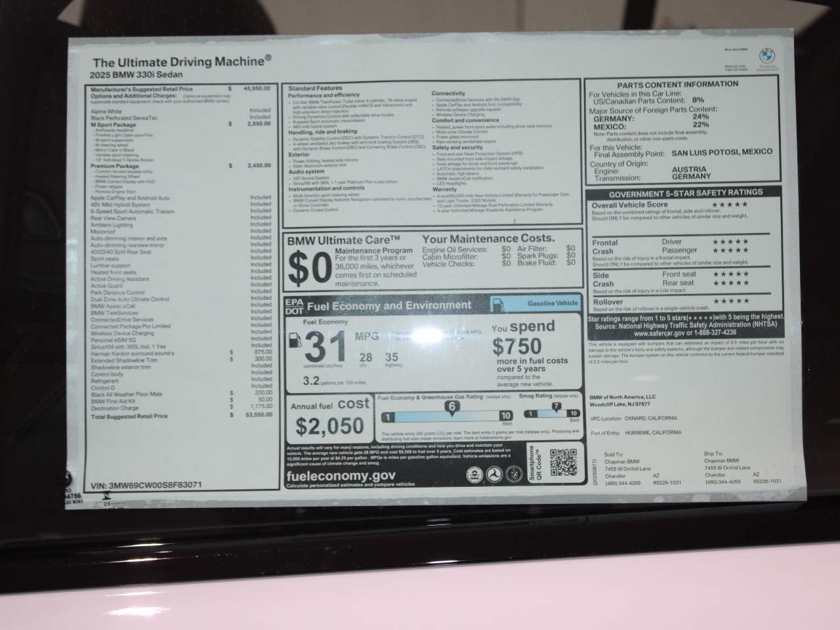
Task: Click Government 5-Star Safety Ratings banner
Action: coord(686,192)
